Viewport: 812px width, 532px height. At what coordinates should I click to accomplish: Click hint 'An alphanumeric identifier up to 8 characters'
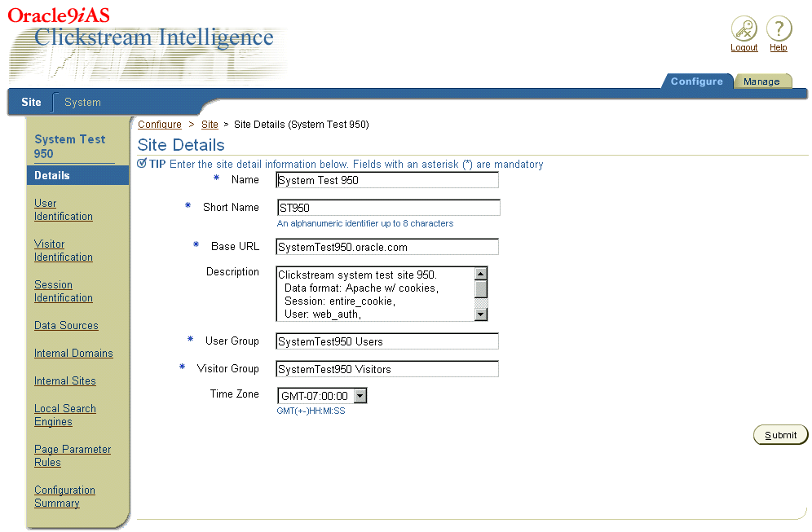(365, 223)
